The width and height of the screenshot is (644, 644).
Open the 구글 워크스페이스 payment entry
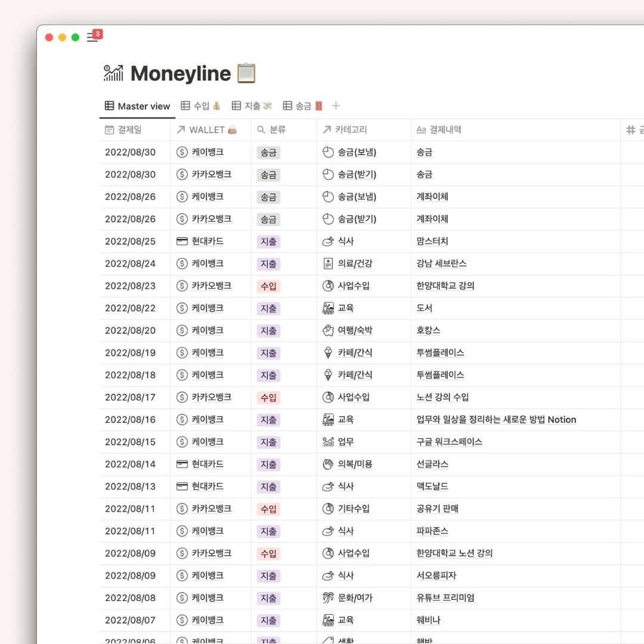point(450,441)
